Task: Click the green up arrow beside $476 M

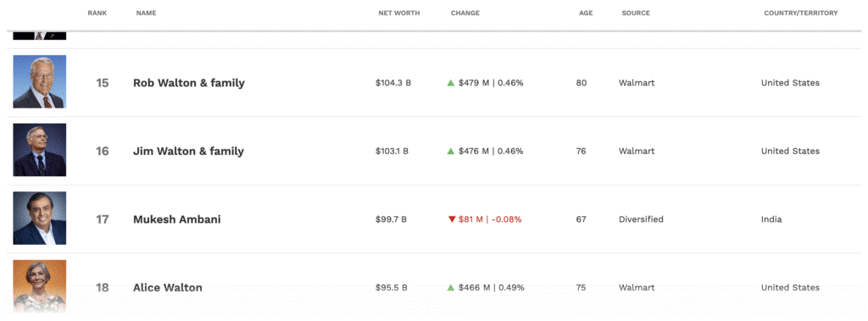Action: pos(451,151)
